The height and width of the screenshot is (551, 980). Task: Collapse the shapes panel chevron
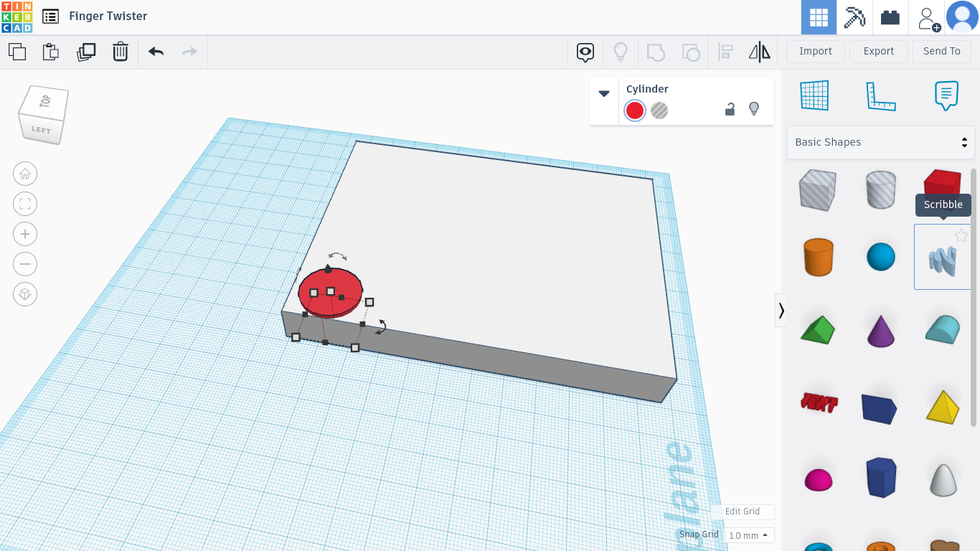[781, 310]
